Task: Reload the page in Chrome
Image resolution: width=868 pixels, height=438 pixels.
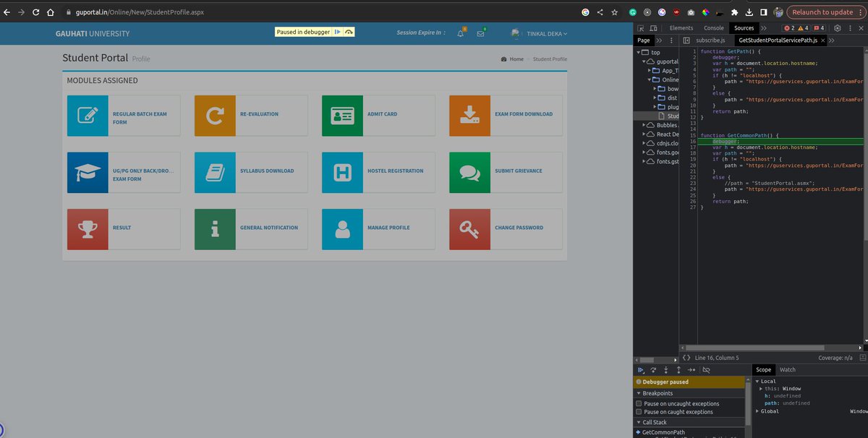Action: pos(35,12)
